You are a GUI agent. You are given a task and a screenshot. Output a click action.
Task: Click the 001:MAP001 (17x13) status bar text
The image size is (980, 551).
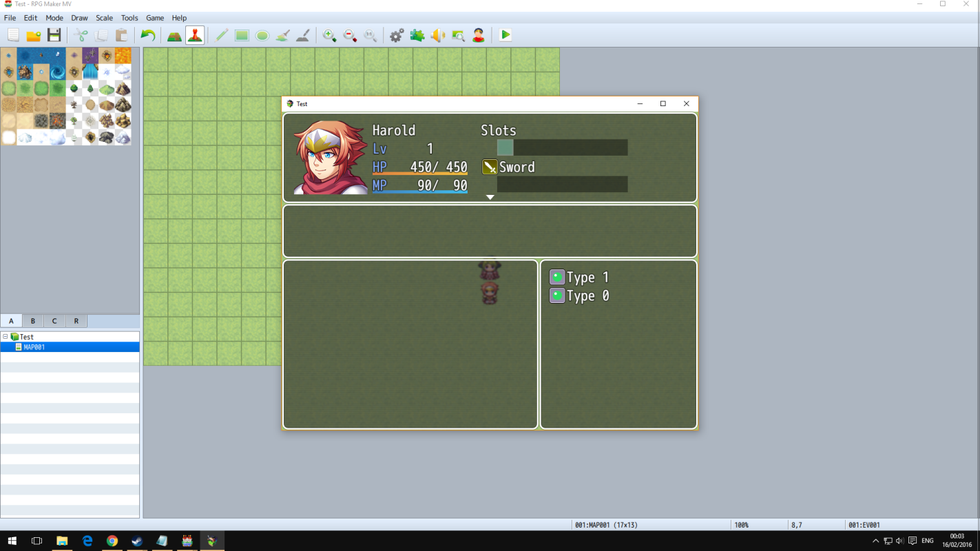coord(606,525)
